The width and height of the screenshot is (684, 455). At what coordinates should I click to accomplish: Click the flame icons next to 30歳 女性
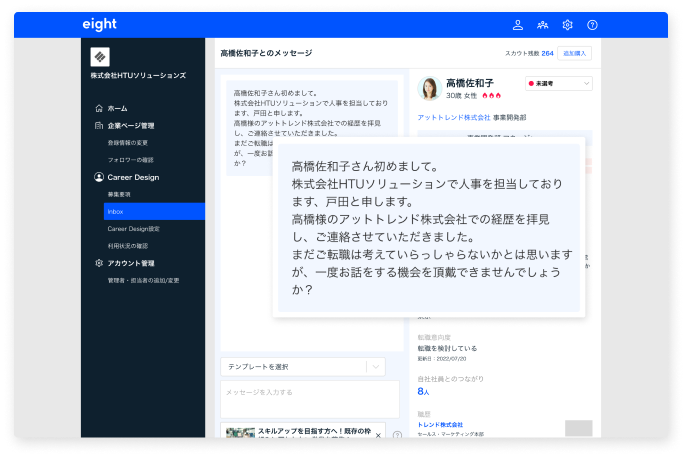point(492,96)
